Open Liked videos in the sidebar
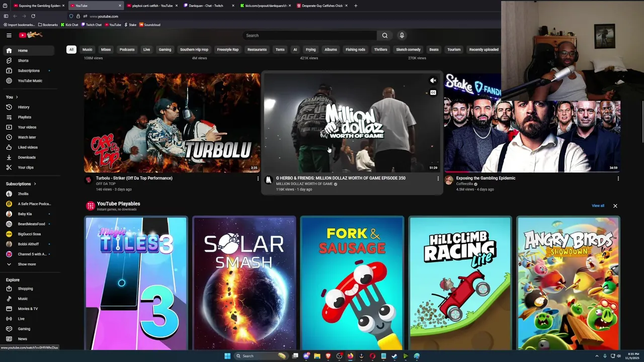 (x=28, y=147)
